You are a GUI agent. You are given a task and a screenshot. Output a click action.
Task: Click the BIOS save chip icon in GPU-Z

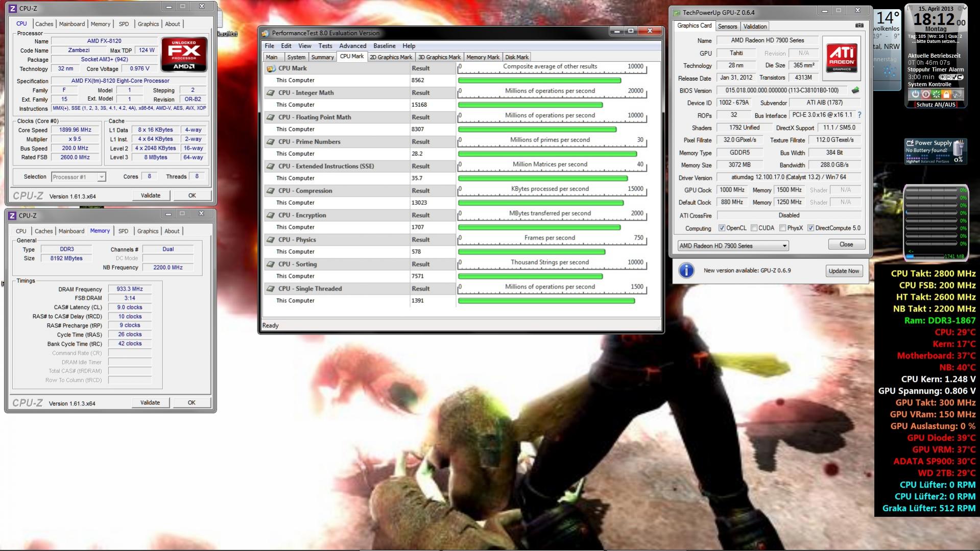coord(855,90)
